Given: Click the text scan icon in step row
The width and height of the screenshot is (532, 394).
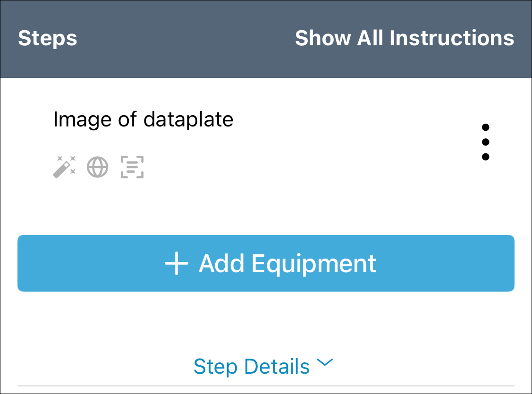Looking at the screenshot, I should (x=132, y=167).
